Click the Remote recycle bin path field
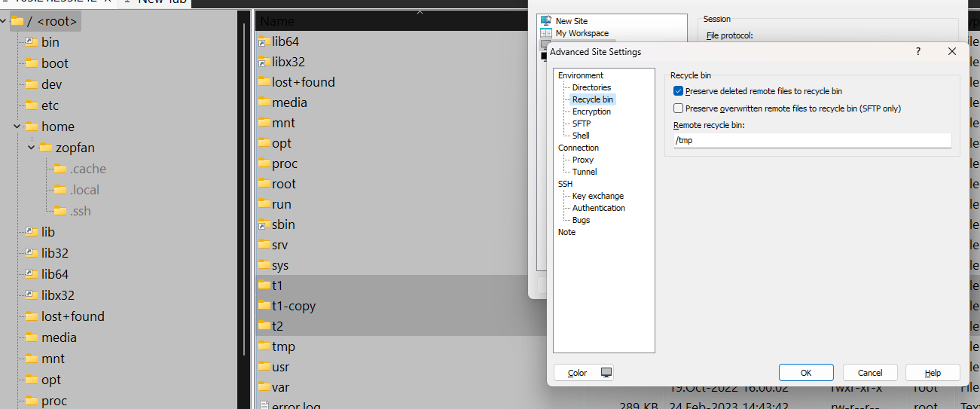Viewport: 980px width, 409px height. click(812, 141)
